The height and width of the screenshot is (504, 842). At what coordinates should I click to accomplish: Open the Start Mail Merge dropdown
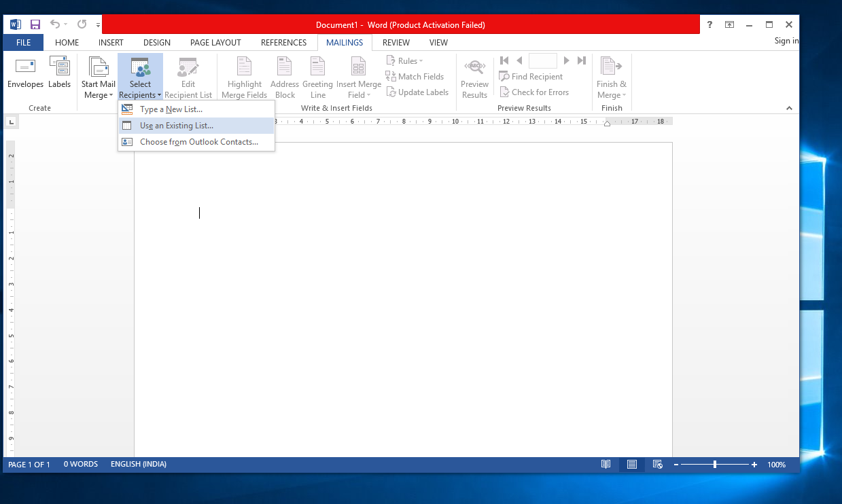[x=99, y=78]
